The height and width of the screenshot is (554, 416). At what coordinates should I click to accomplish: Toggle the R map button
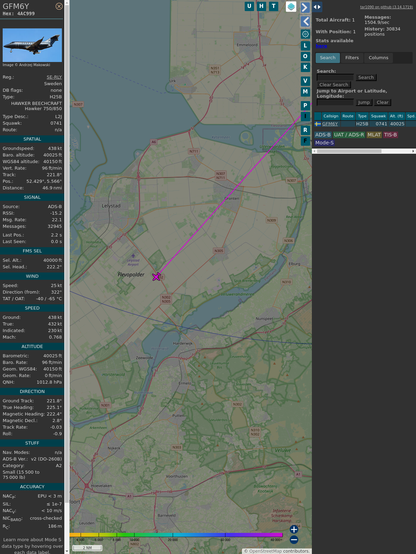point(305,130)
